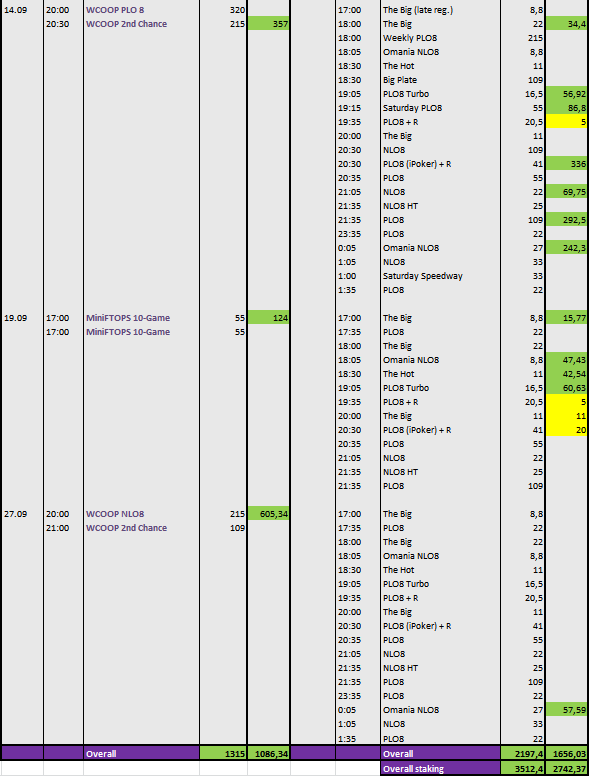Click the Saturday PLO8 cell

[x=440, y=108]
